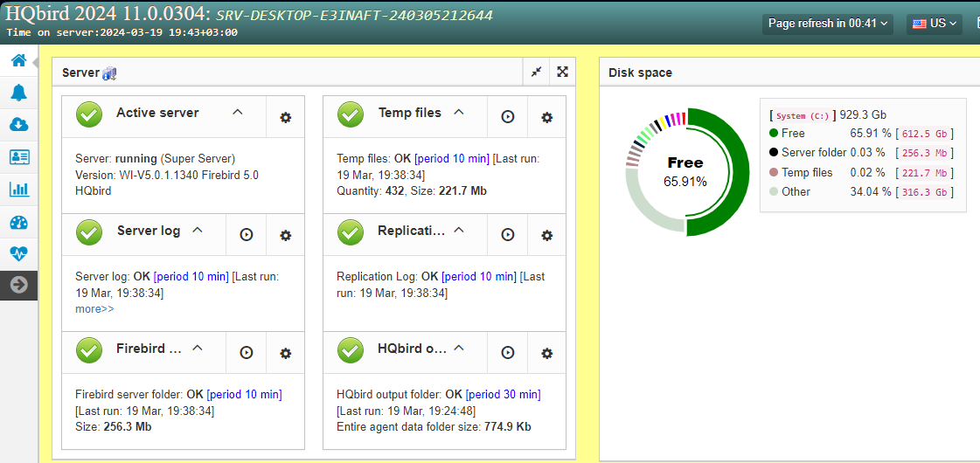
Task: Expand sidebar with the arrow button
Action: 18,285
